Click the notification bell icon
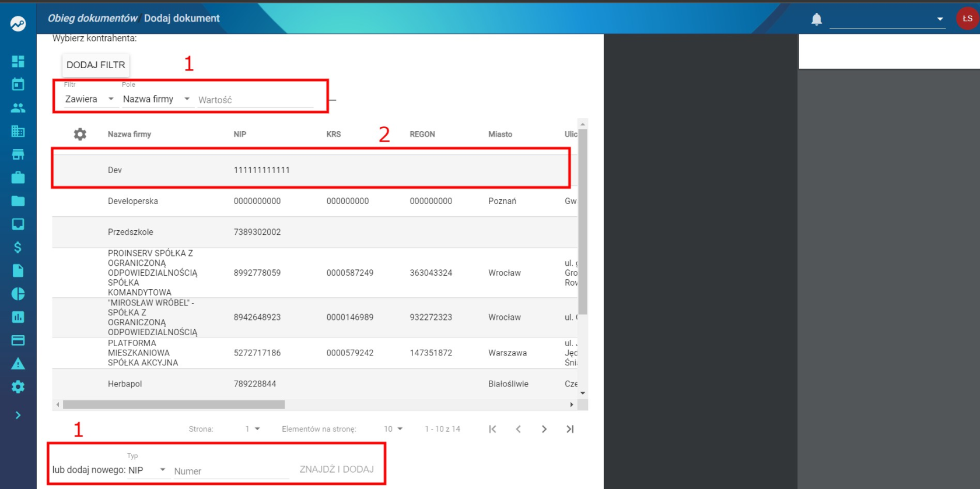980x489 pixels. click(817, 19)
